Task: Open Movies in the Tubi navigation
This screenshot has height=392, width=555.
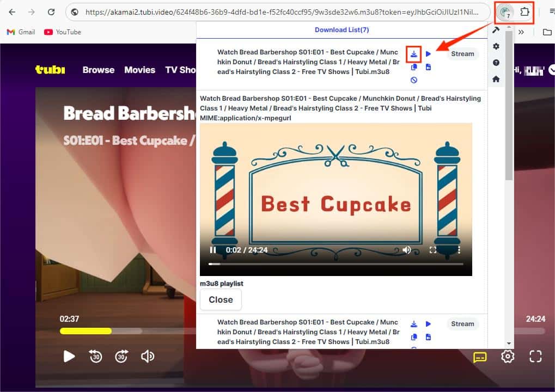Action: 139,70
